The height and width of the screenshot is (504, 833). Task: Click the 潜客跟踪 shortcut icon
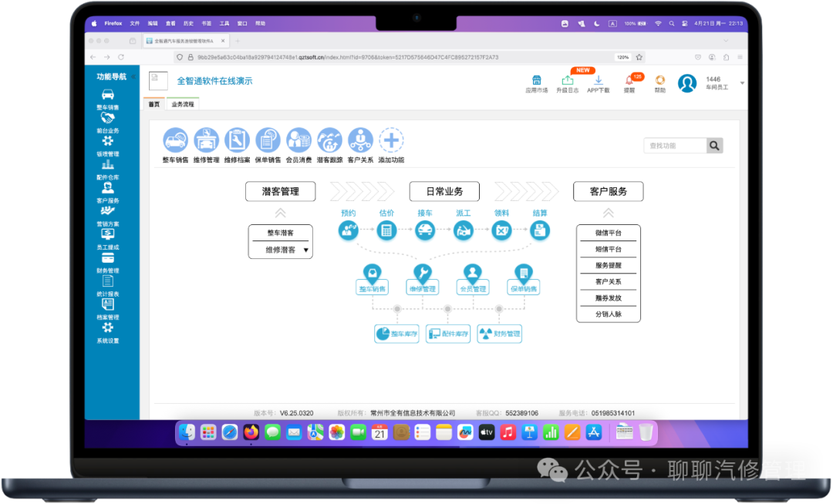[329, 139]
